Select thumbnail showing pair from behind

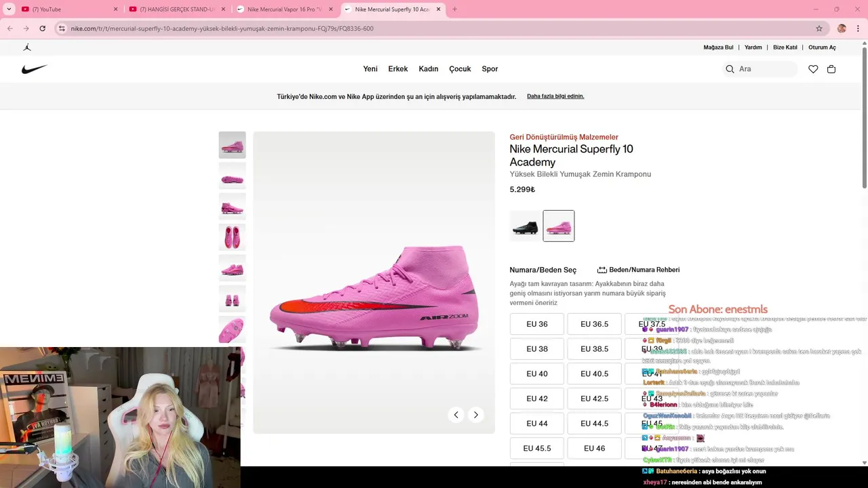coord(232,299)
